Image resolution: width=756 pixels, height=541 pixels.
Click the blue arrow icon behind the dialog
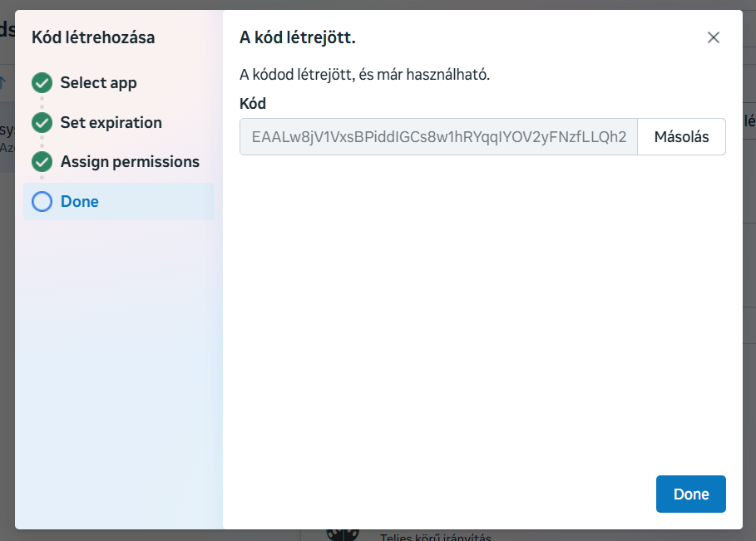(x=3, y=82)
